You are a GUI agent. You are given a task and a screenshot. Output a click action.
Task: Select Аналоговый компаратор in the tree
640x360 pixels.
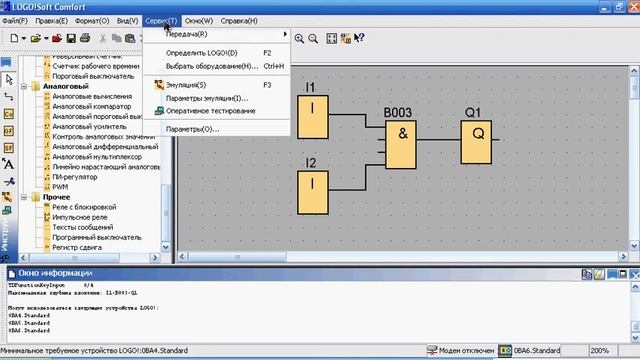click(92, 107)
